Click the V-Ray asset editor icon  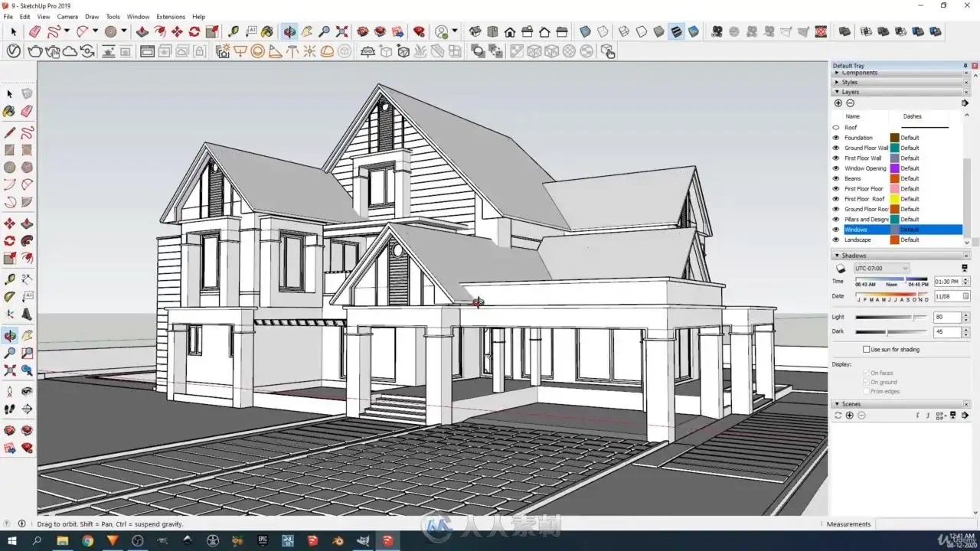pyautogui.click(x=14, y=51)
